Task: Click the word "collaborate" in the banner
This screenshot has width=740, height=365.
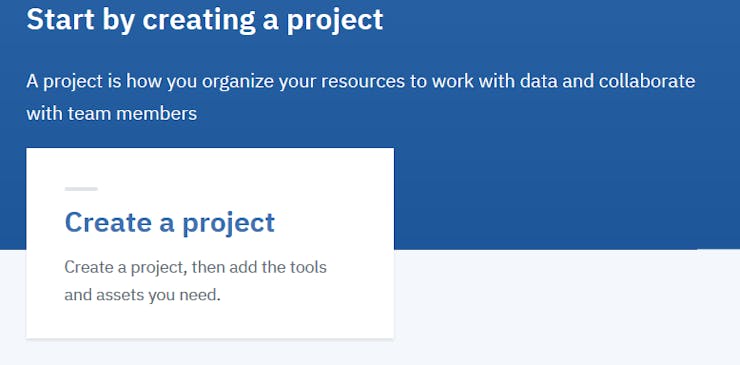Action: point(647,81)
